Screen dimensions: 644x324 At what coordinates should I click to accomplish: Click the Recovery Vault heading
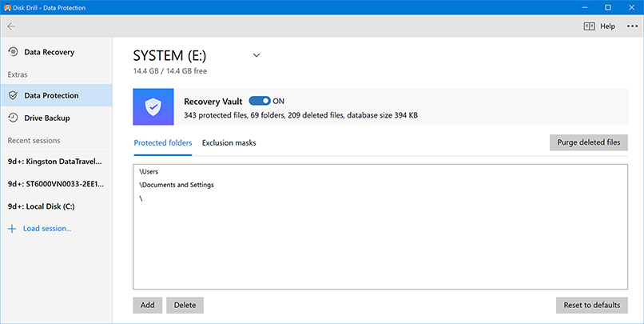coord(213,102)
